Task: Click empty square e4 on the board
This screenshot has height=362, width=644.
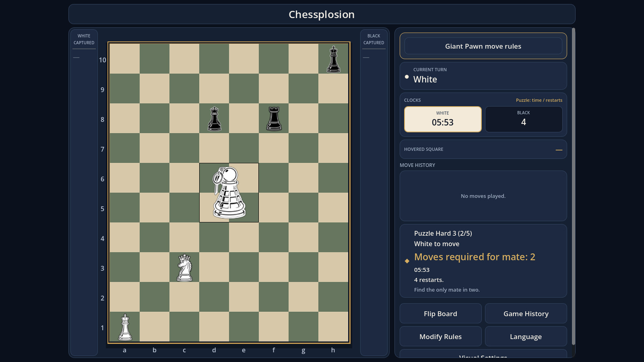Action: coord(244,238)
